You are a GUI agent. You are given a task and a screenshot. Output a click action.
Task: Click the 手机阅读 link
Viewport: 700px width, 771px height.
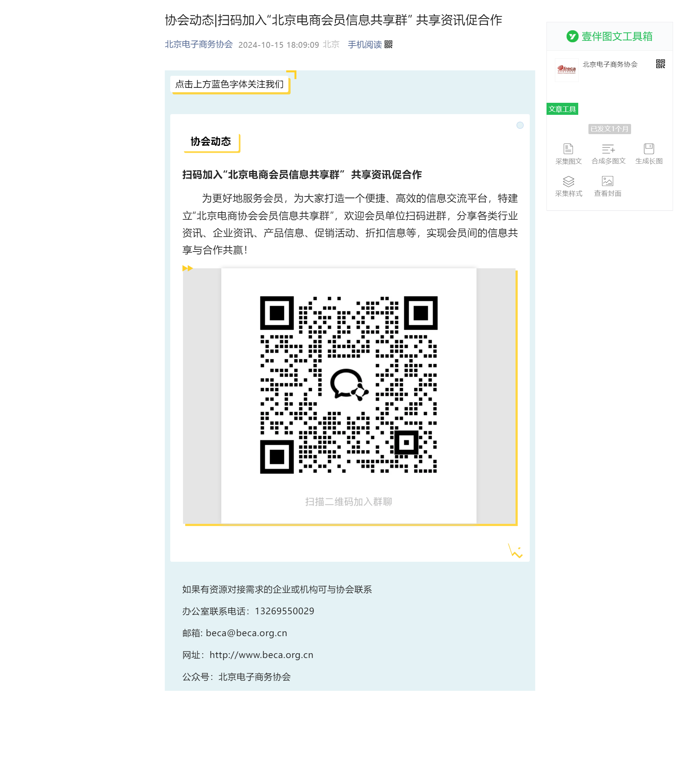[x=365, y=44]
